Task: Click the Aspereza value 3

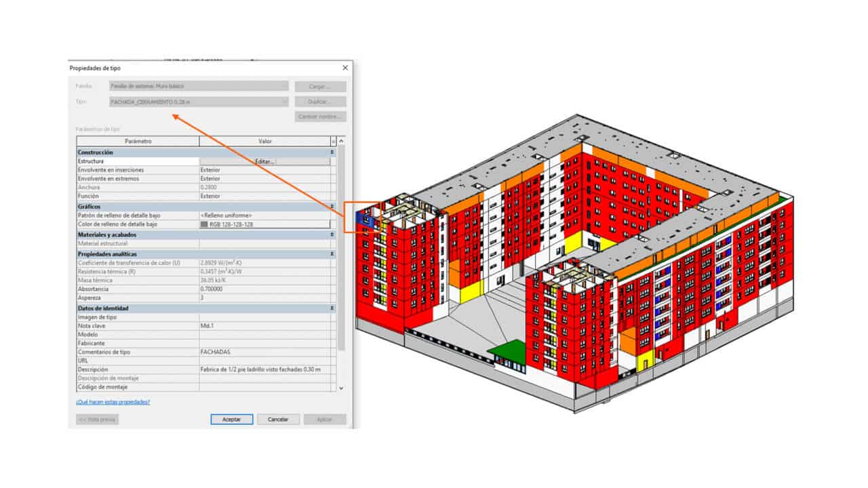Action: tap(264, 298)
